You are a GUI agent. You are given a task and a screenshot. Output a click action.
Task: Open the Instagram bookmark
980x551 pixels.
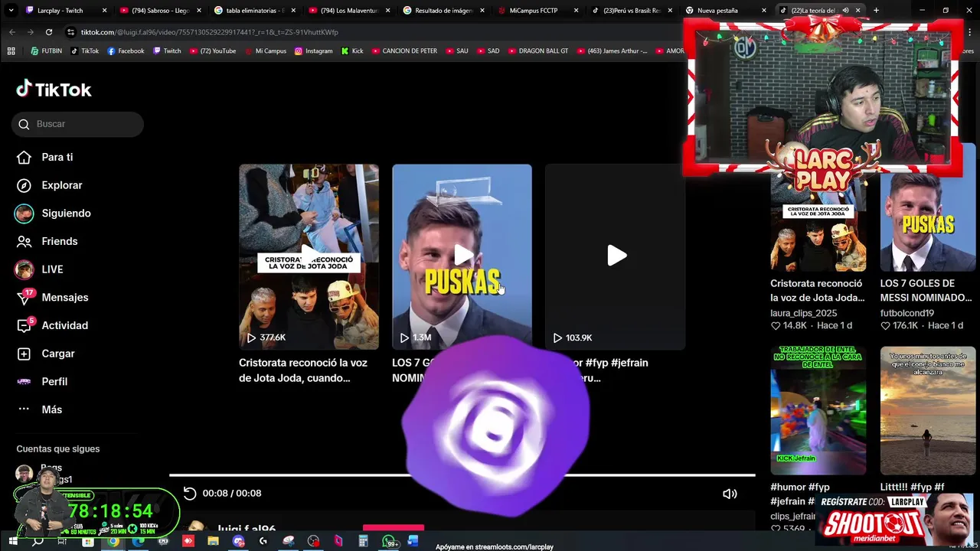313,51
